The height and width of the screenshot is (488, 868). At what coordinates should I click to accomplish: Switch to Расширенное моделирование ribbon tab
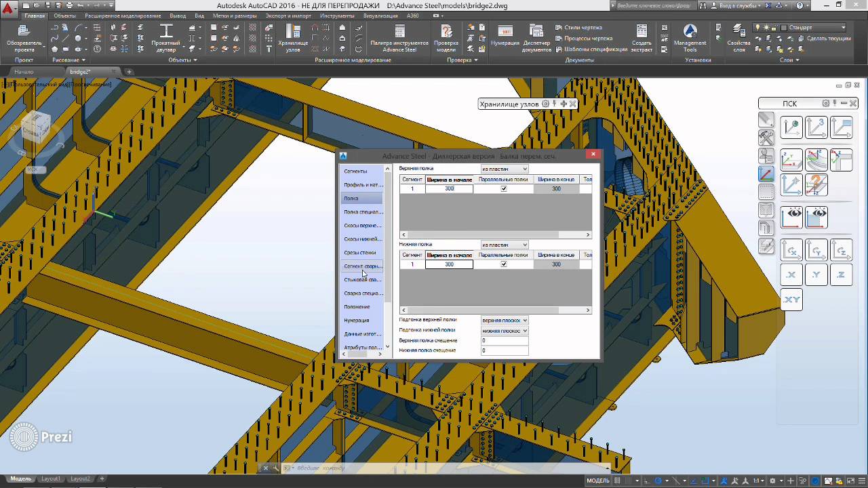123,16
